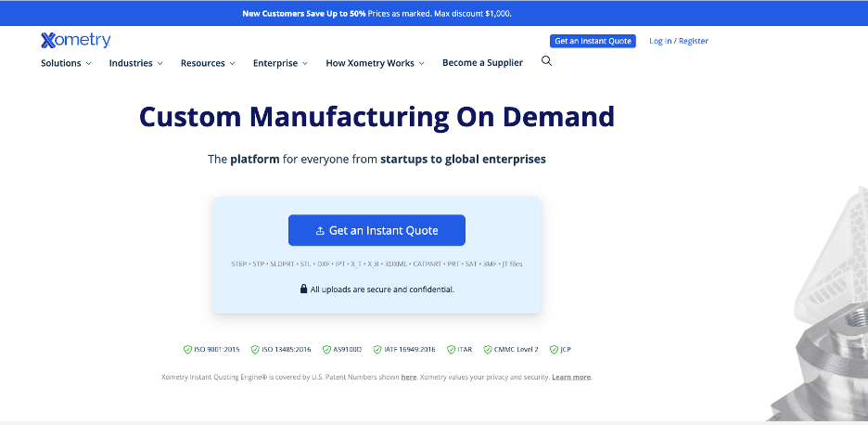Click the Custom Manufacturing On Demand heading
This screenshot has height=425, width=868.
click(x=377, y=117)
